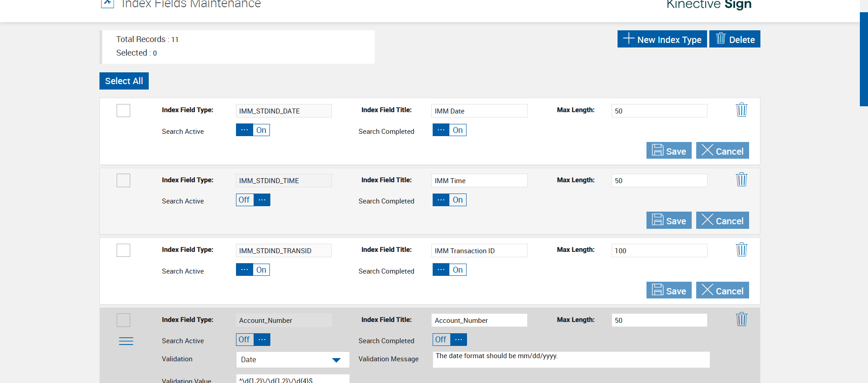Toggle Search Completed for Account_Number

pyautogui.click(x=449, y=340)
